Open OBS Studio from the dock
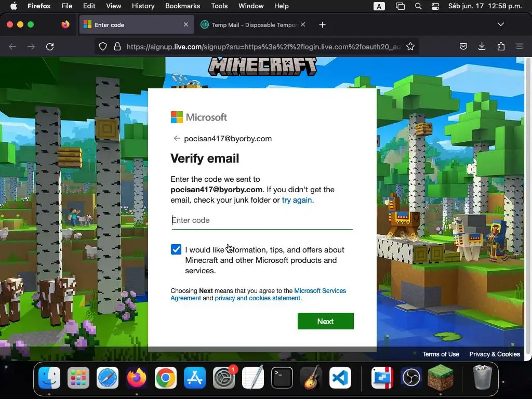Screen dimensions: 532x399 click(x=411, y=377)
